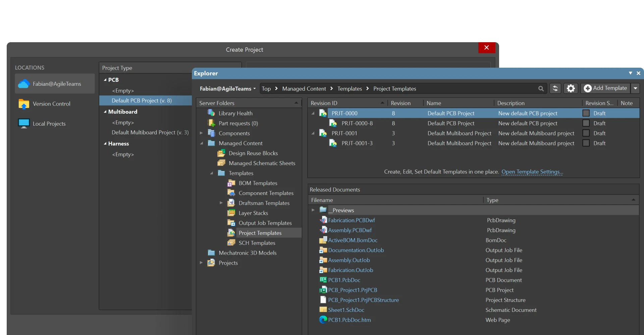Click the ActiveBOM.BomDoc file icon
This screenshot has height=335, width=644.
pos(323,240)
